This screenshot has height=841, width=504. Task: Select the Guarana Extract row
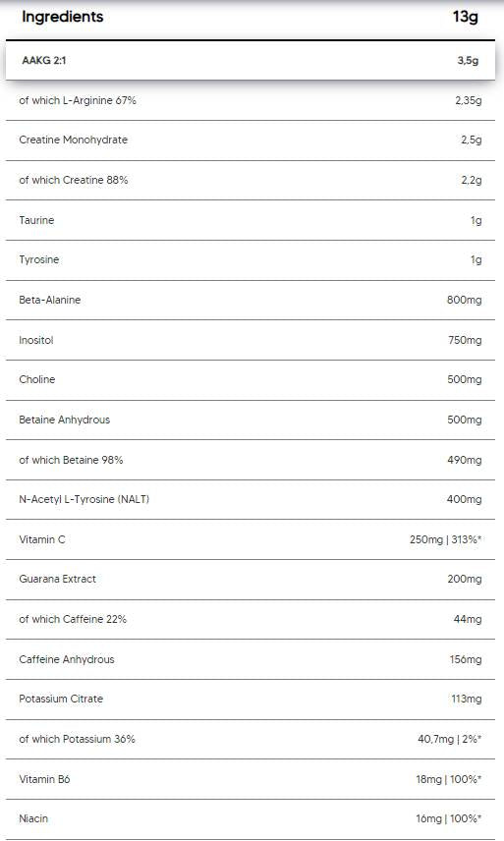[251, 580]
